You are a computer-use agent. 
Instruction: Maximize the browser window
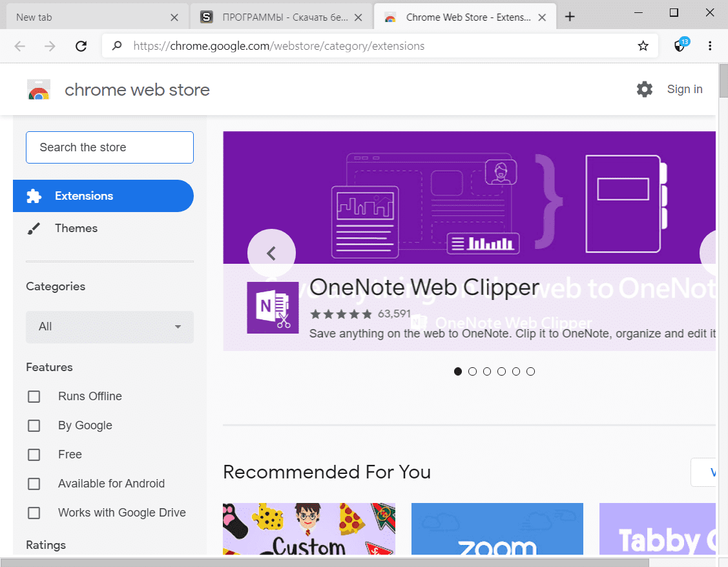click(x=674, y=12)
